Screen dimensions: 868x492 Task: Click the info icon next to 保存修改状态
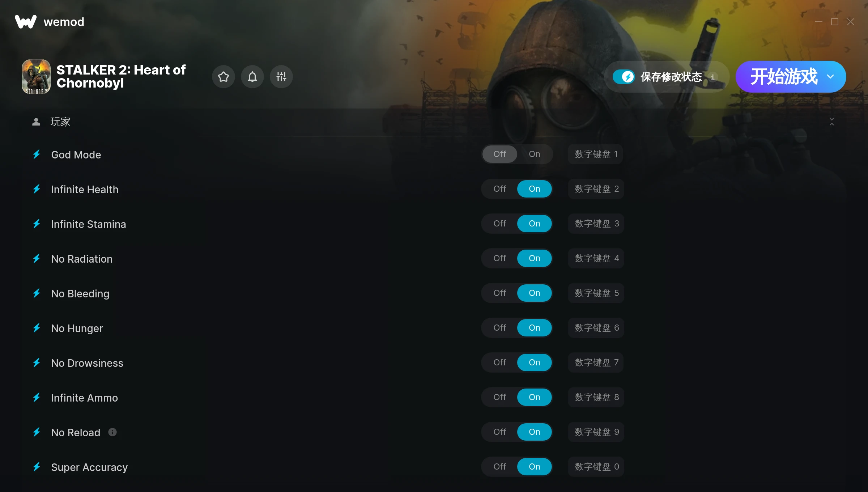point(713,77)
